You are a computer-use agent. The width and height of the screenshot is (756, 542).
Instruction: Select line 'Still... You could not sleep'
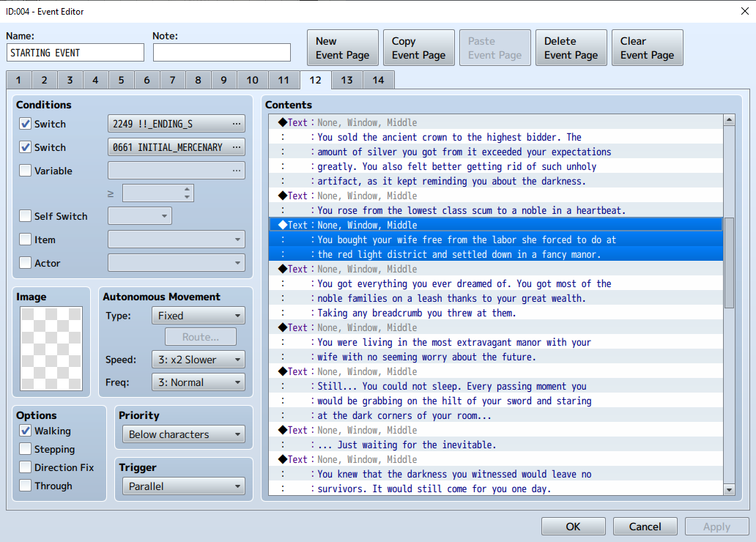pos(496,386)
